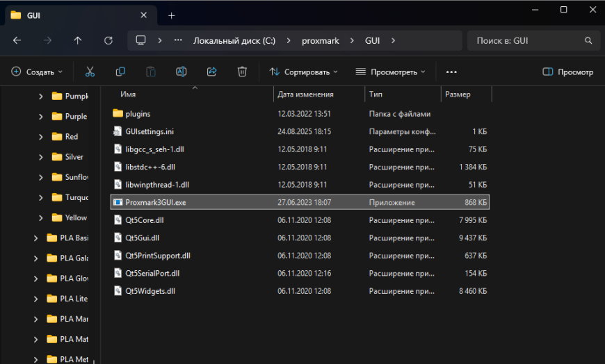This screenshot has width=605, height=364.
Task: Open the three-dot more options menu
Action: click(451, 72)
